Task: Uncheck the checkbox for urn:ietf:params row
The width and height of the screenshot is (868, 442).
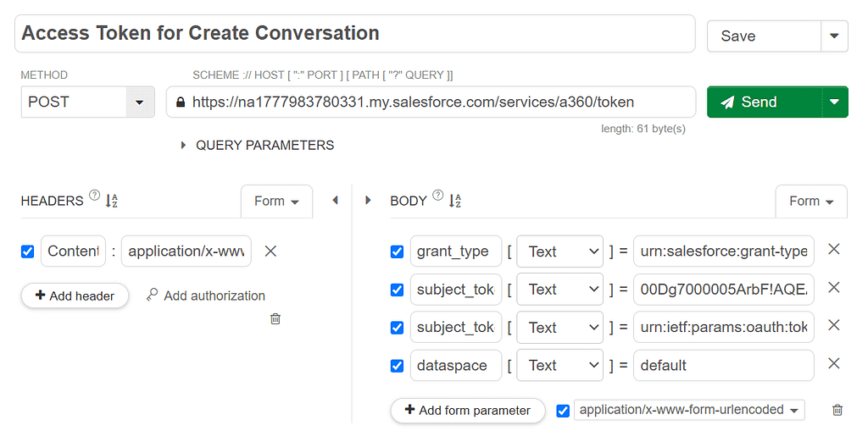Action: (x=397, y=328)
